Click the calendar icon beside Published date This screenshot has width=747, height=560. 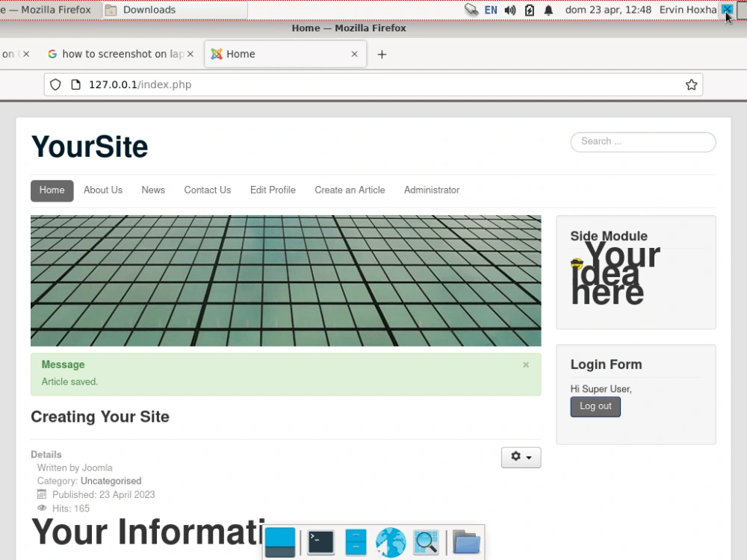42,494
